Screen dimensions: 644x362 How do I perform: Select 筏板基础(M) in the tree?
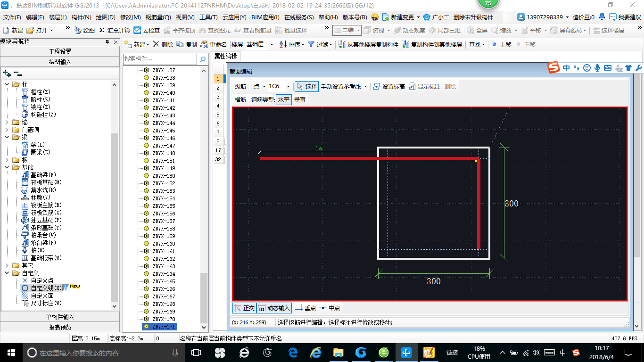coord(46,182)
